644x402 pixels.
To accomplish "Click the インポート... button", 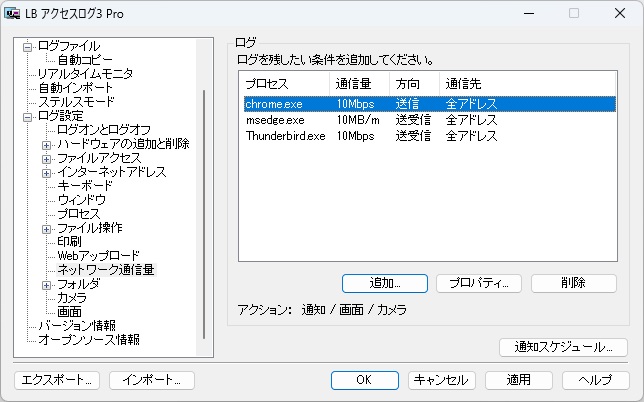I will coord(152,380).
